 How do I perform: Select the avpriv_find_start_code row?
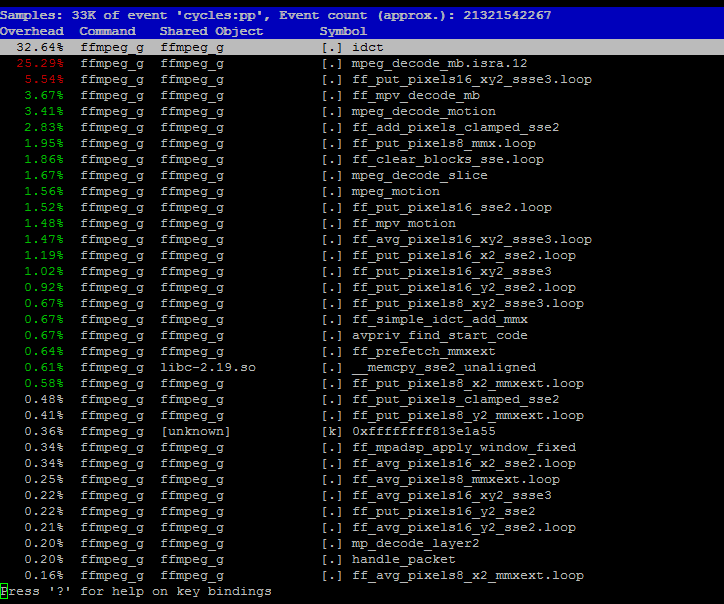[x=362, y=335]
